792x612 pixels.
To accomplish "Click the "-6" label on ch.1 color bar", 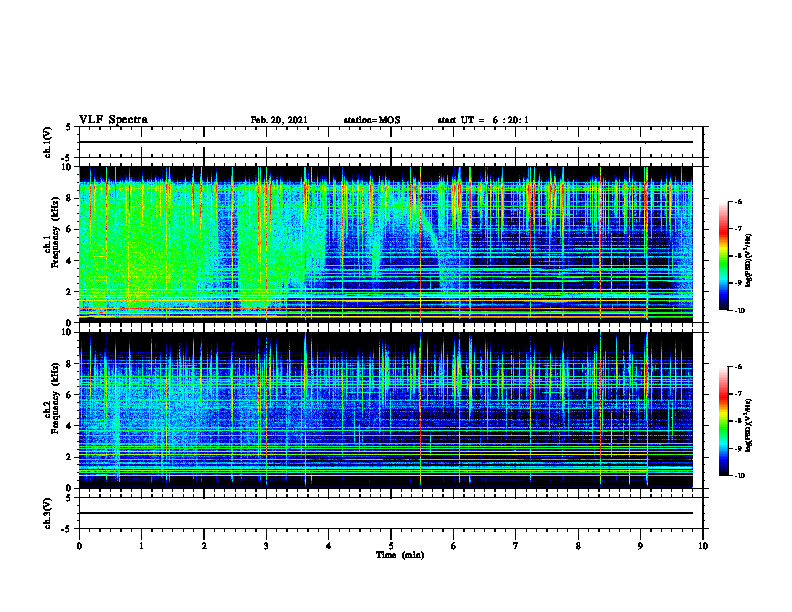I will (x=738, y=201).
